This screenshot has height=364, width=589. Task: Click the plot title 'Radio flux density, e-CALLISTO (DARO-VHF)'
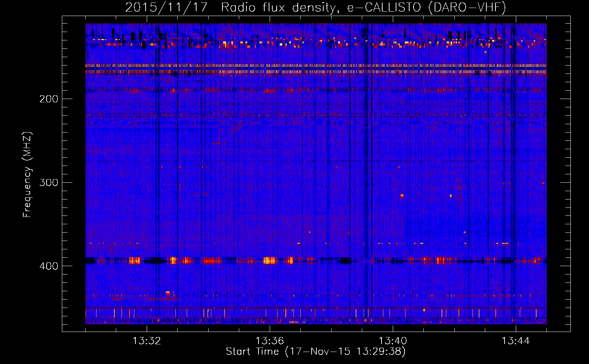(364, 7)
